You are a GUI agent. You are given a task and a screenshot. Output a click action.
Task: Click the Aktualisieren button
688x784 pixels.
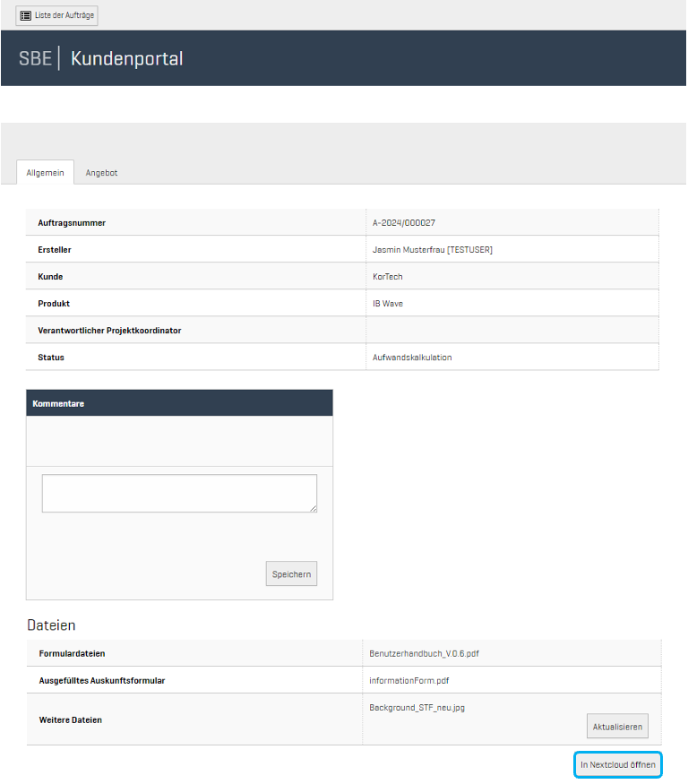coord(617,726)
